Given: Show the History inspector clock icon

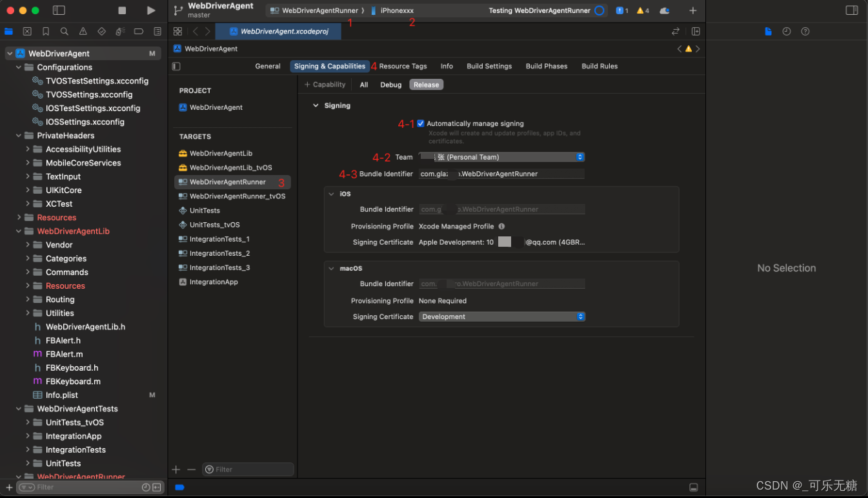Looking at the screenshot, I should pyautogui.click(x=786, y=31).
